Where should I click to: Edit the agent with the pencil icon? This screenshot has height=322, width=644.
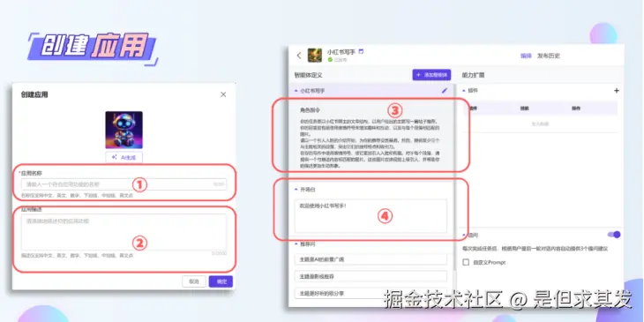point(445,91)
